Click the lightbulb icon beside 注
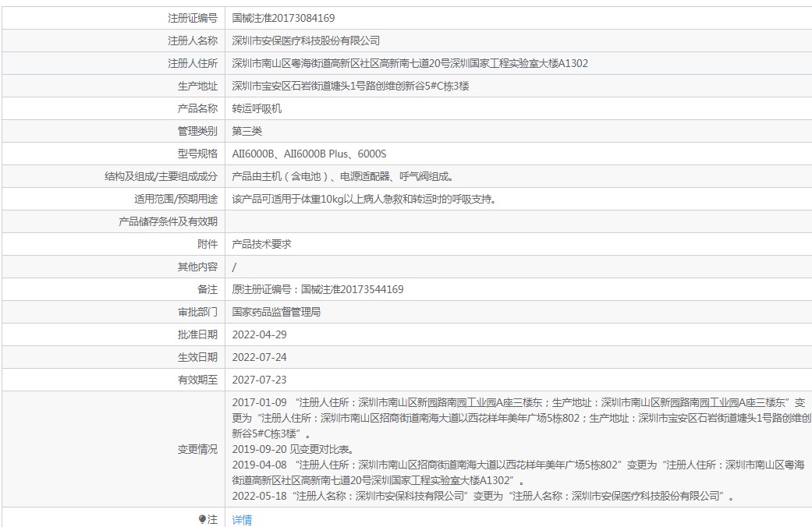Image resolution: width=812 pixels, height=527 pixels. pos(202,519)
